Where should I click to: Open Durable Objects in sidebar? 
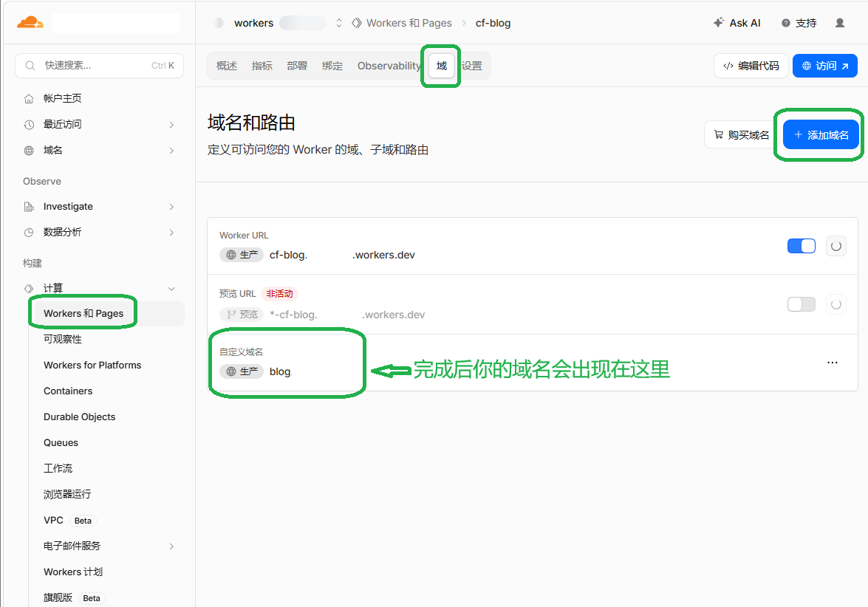[x=80, y=416]
